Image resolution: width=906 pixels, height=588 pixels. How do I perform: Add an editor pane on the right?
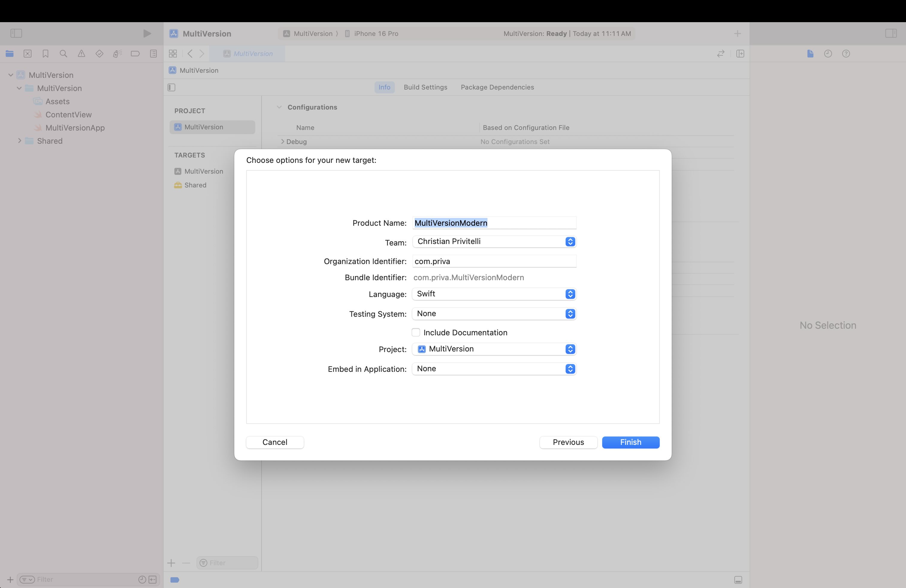click(x=740, y=54)
